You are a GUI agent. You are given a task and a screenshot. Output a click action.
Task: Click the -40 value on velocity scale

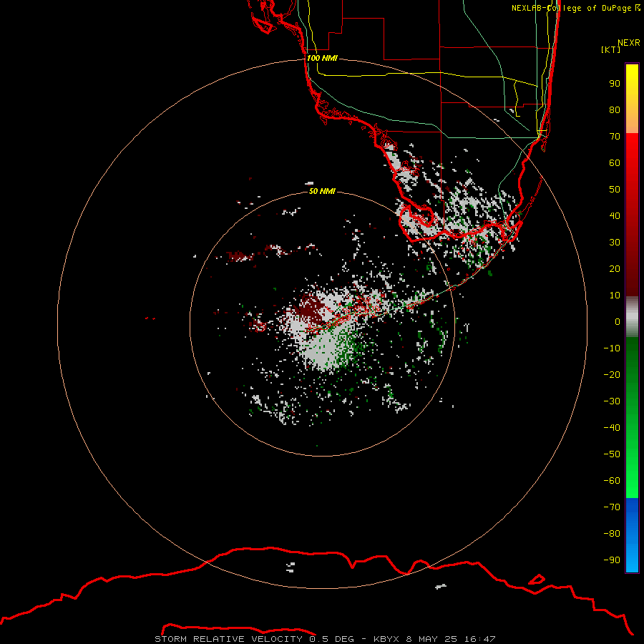coord(612,428)
